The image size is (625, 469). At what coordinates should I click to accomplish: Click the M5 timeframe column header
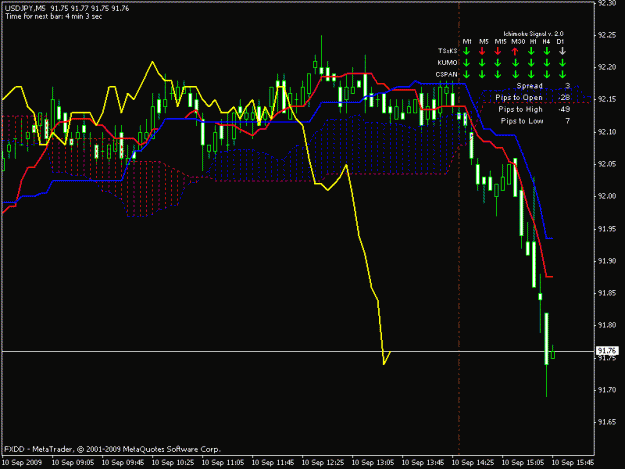click(x=483, y=41)
